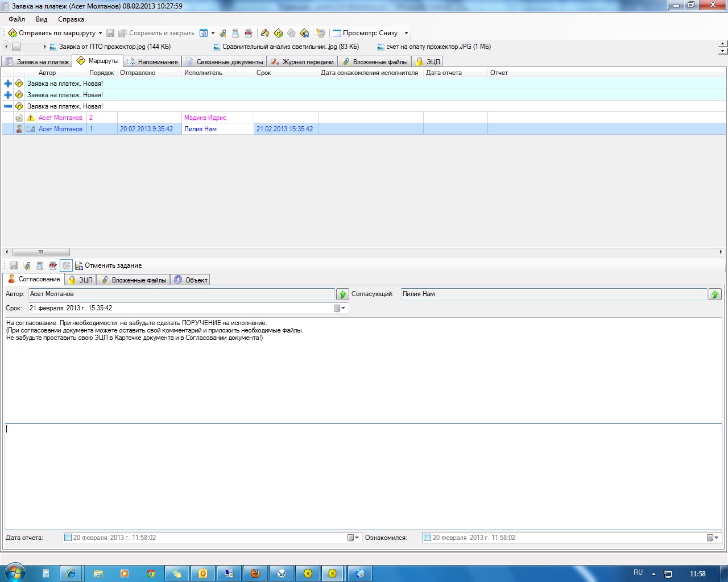Toggle the Дата отчета date checkbox

click(68, 538)
